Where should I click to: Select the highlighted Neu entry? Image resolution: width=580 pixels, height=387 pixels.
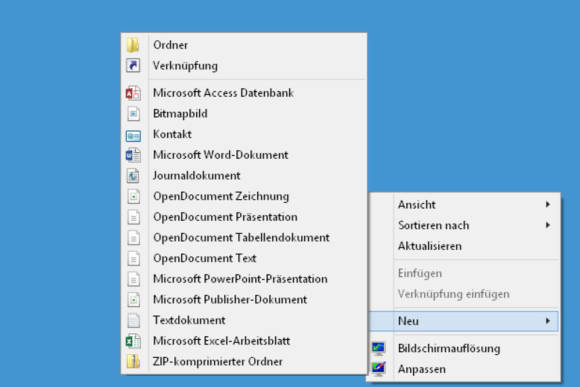pos(463,321)
